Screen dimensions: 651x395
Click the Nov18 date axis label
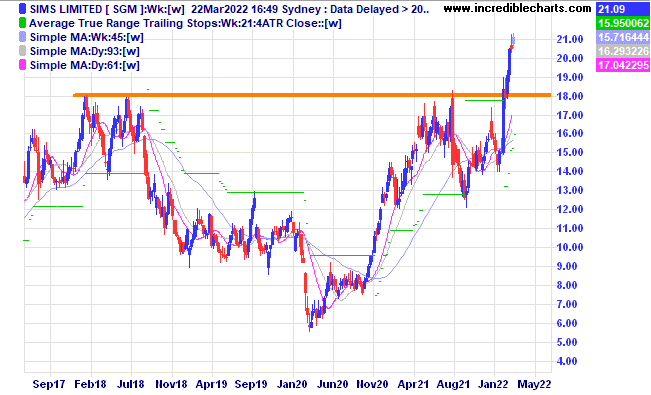tap(171, 384)
